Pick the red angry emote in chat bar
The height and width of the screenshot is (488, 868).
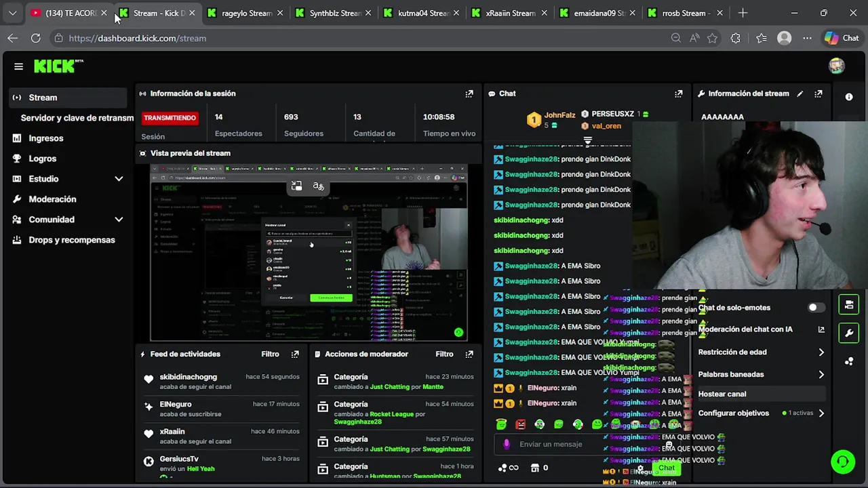click(520, 424)
